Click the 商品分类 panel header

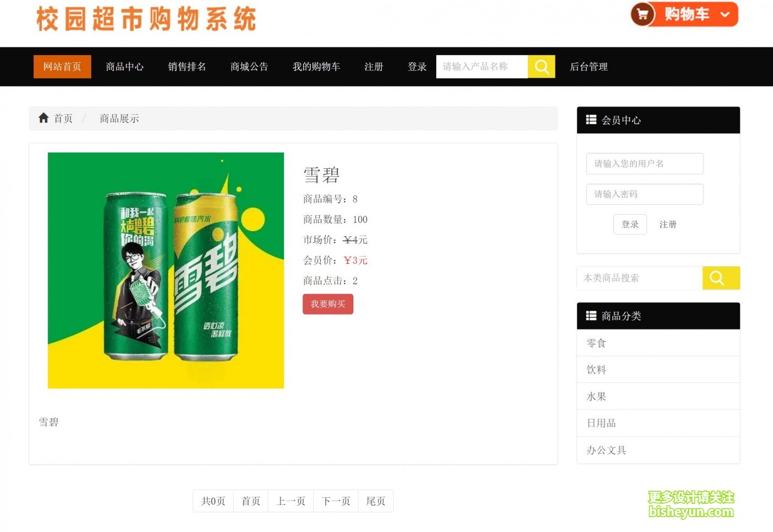click(x=658, y=316)
